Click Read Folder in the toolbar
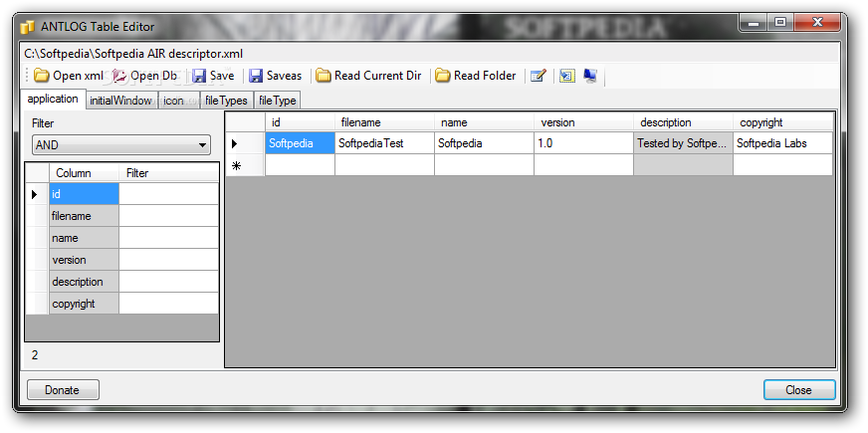 click(476, 76)
